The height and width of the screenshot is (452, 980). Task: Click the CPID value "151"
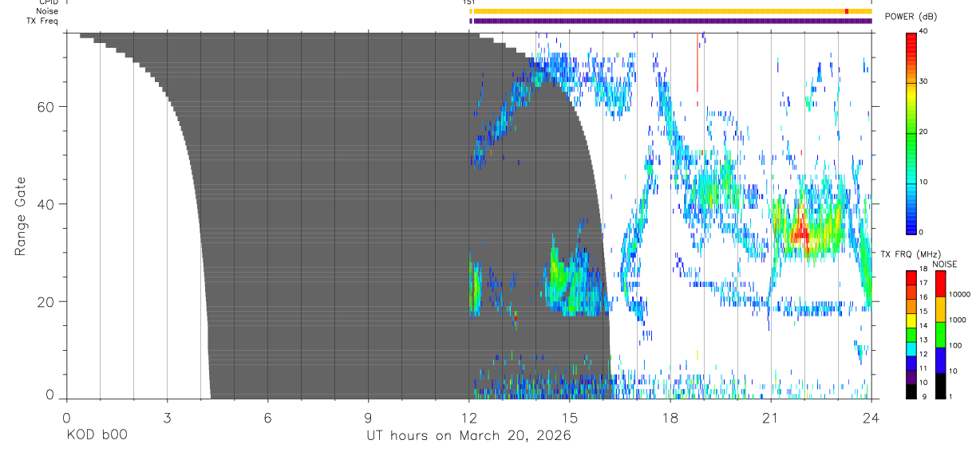click(x=468, y=2)
